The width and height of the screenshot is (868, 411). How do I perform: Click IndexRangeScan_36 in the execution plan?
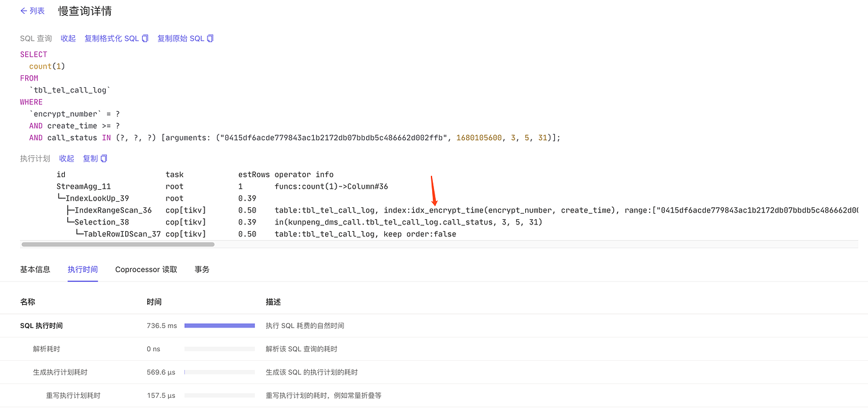click(x=113, y=210)
